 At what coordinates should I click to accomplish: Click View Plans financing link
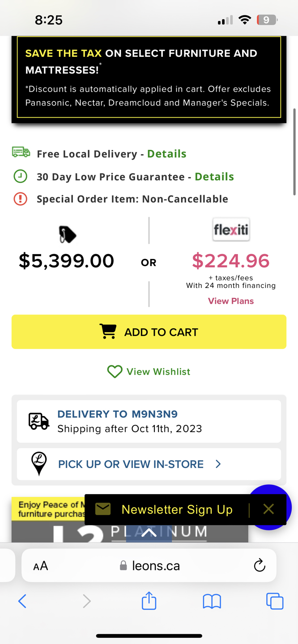pyautogui.click(x=230, y=301)
